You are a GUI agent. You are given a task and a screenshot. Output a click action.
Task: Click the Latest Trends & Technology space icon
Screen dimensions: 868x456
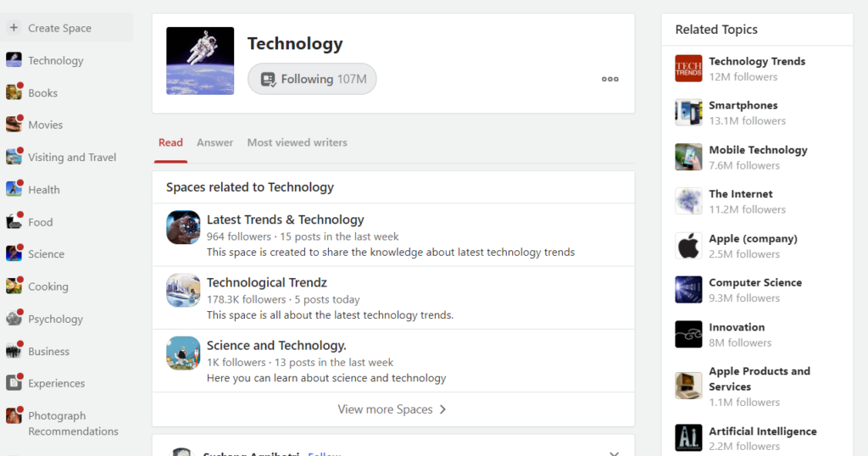[x=183, y=227]
